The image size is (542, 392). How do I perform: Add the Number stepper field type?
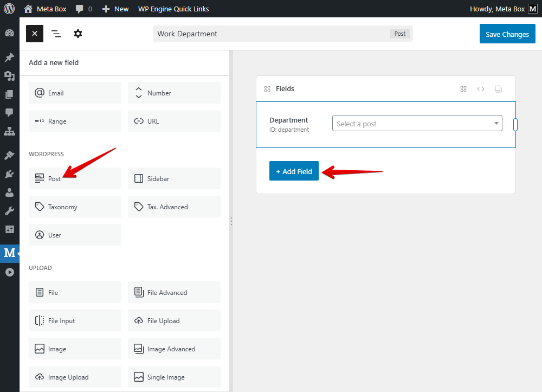tap(174, 93)
